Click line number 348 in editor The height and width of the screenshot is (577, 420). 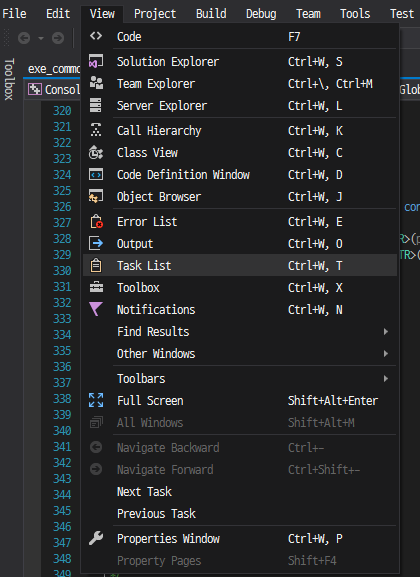click(62, 559)
